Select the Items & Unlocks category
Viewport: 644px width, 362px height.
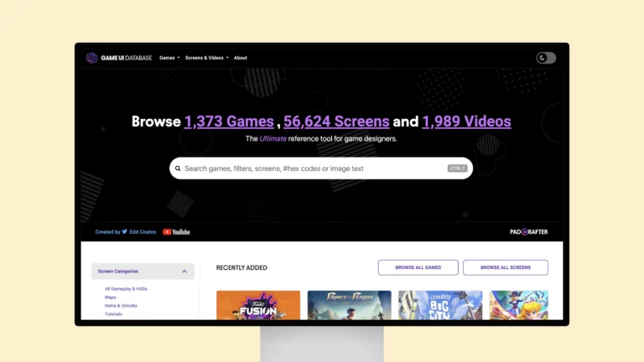(x=121, y=305)
